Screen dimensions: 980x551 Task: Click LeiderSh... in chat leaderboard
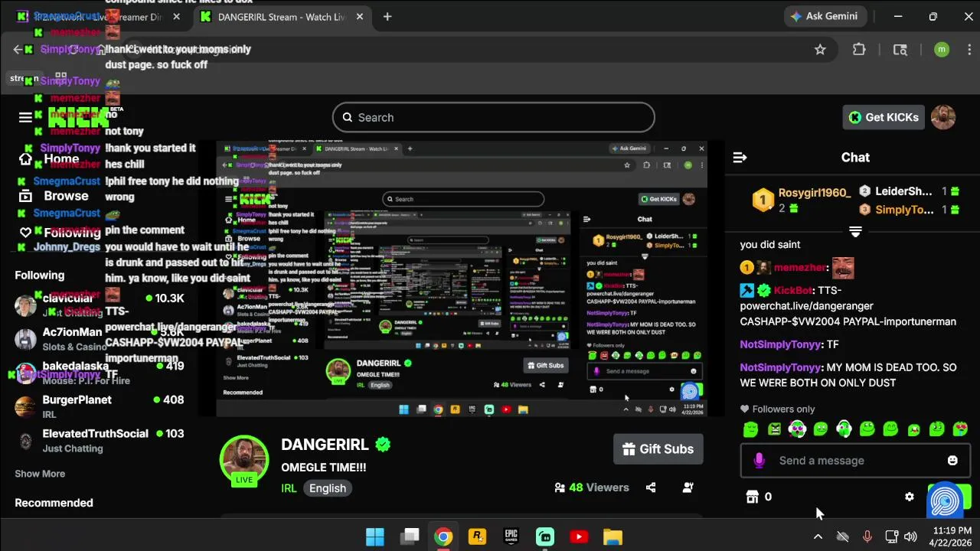pyautogui.click(x=903, y=191)
